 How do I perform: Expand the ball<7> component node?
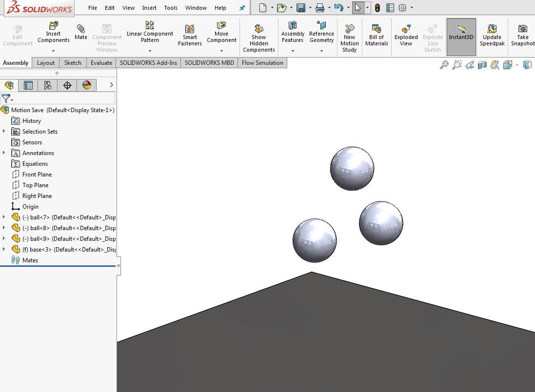click(4, 217)
